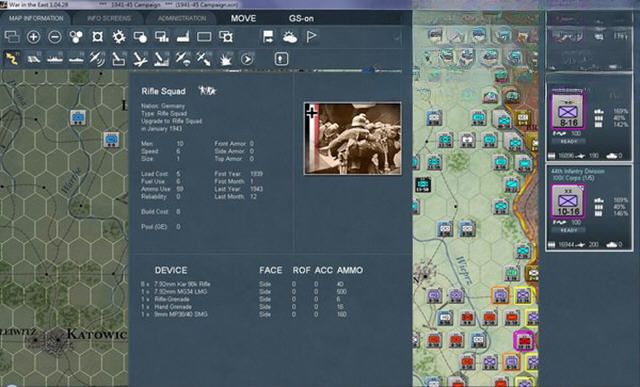Image resolution: width=640 pixels, height=387 pixels.
Task: Select the Rifle Grenade device row
Action: pyautogui.click(x=244, y=299)
